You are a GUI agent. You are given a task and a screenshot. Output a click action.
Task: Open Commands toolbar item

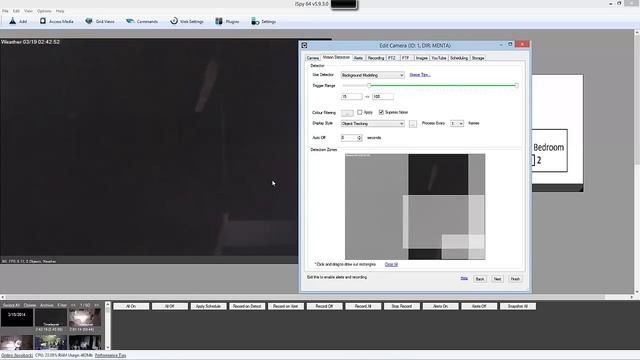click(x=142, y=21)
